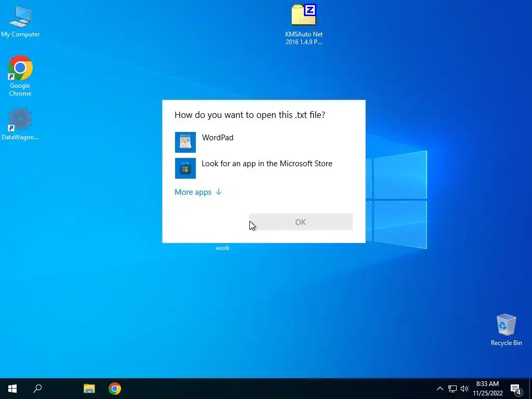Select the 'work' desktop item label
Viewport: 532px width, 399px height.
pos(222,248)
